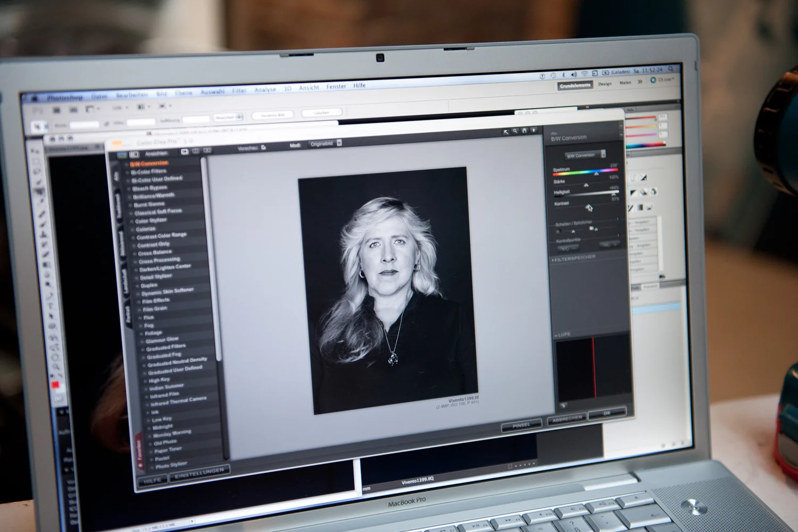Click the lightbulb background color icon
This screenshot has height=532, width=798.
point(534,130)
